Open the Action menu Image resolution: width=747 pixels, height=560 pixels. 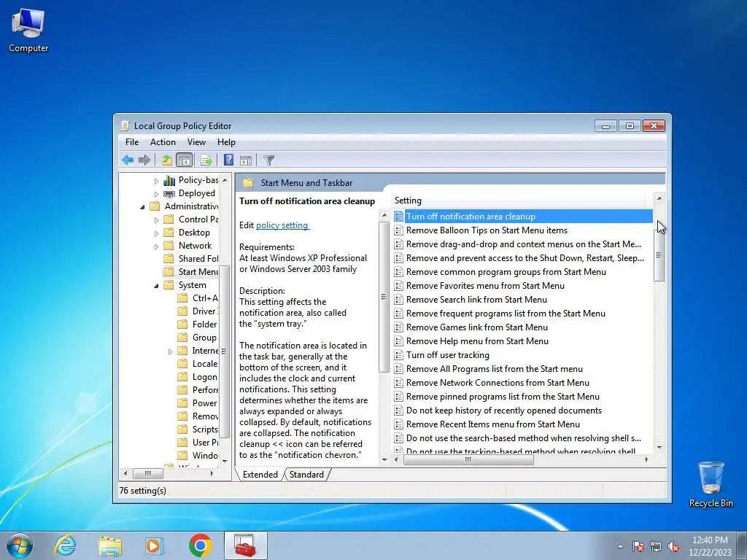(x=163, y=142)
